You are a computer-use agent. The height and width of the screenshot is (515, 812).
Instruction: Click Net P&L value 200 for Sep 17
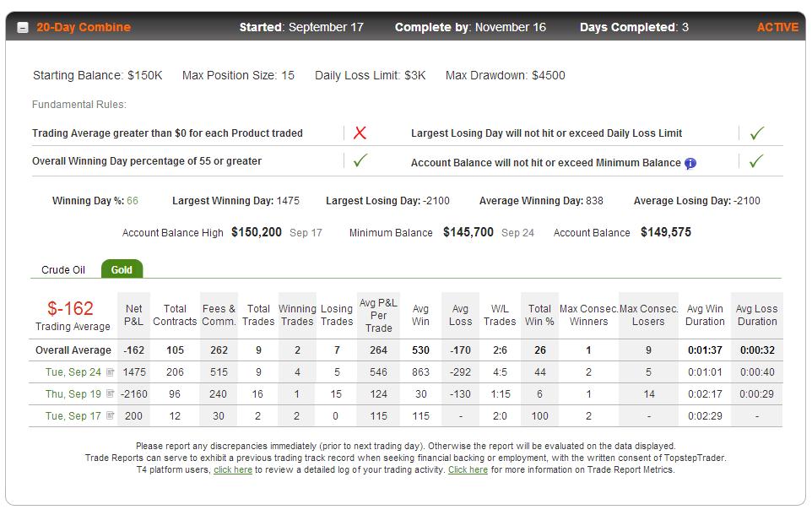pyautogui.click(x=133, y=415)
